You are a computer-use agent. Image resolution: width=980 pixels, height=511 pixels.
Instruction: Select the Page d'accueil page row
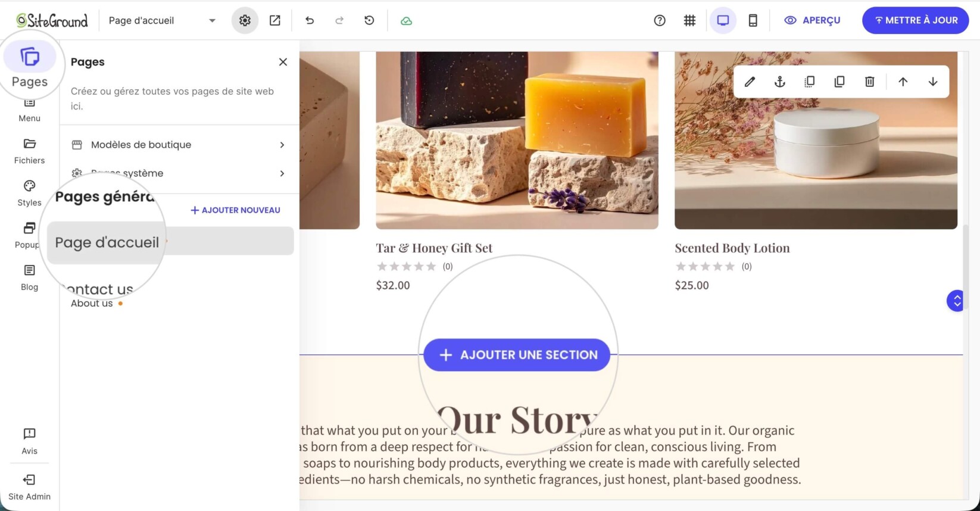[x=170, y=241]
